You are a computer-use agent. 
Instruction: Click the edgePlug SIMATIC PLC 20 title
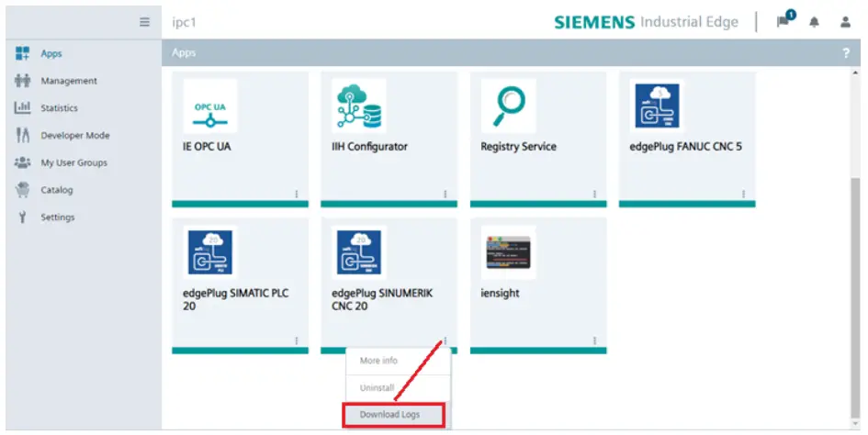(x=235, y=299)
